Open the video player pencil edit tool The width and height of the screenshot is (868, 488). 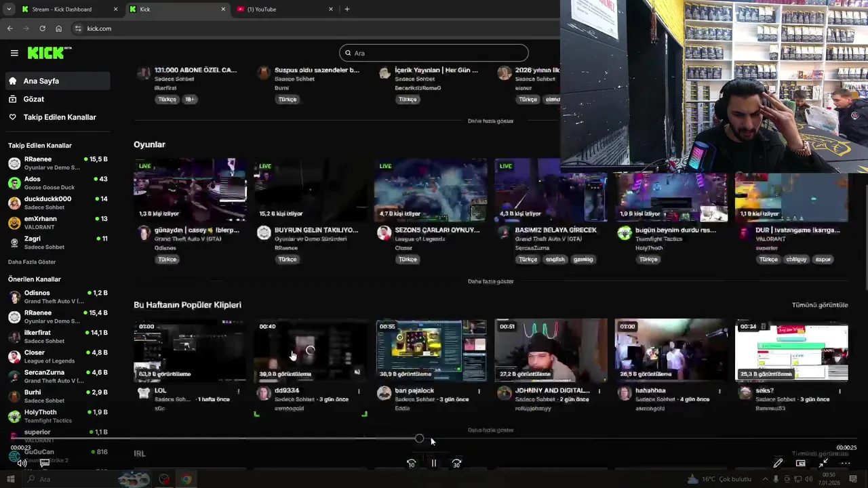[778, 464]
